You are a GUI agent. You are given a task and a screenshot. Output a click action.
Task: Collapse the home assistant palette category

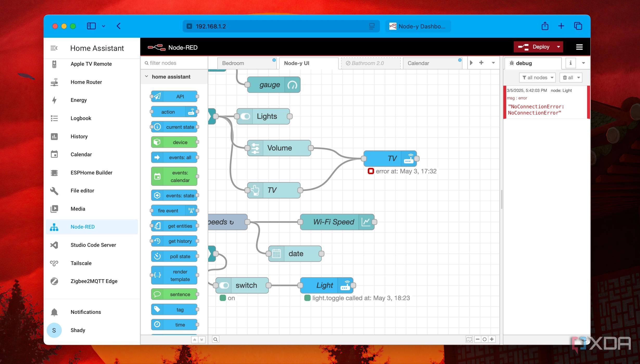pyautogui.click(x=146, y=76)
